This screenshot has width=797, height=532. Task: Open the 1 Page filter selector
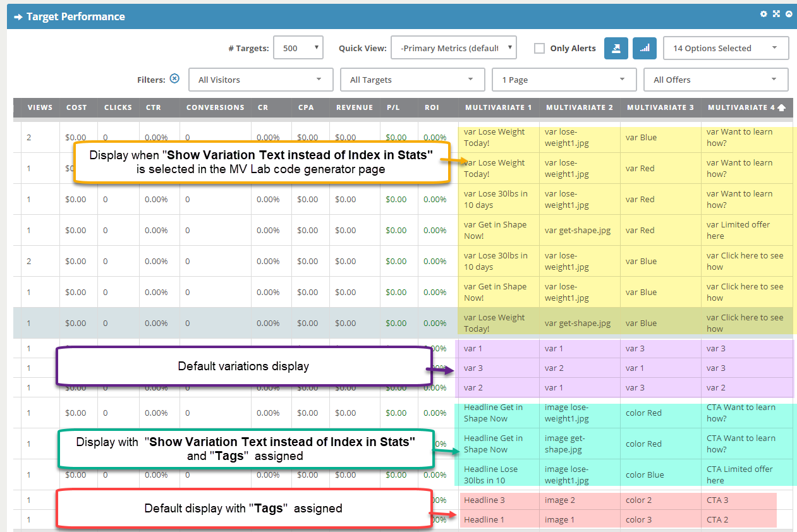[x=564, y=80]
